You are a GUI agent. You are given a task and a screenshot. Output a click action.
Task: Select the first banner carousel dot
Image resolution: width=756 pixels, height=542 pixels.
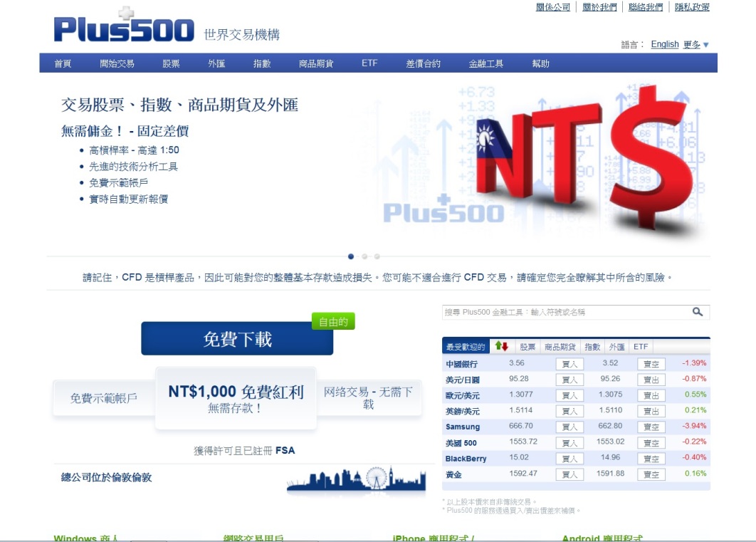click(351, 256)
